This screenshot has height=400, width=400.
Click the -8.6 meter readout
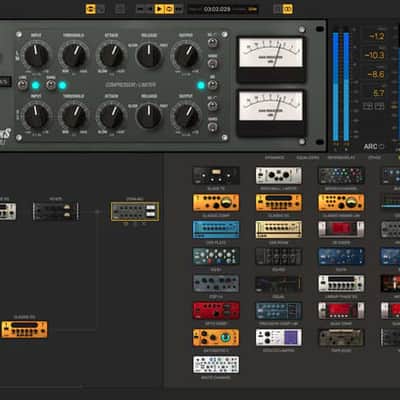coord(376,74)
